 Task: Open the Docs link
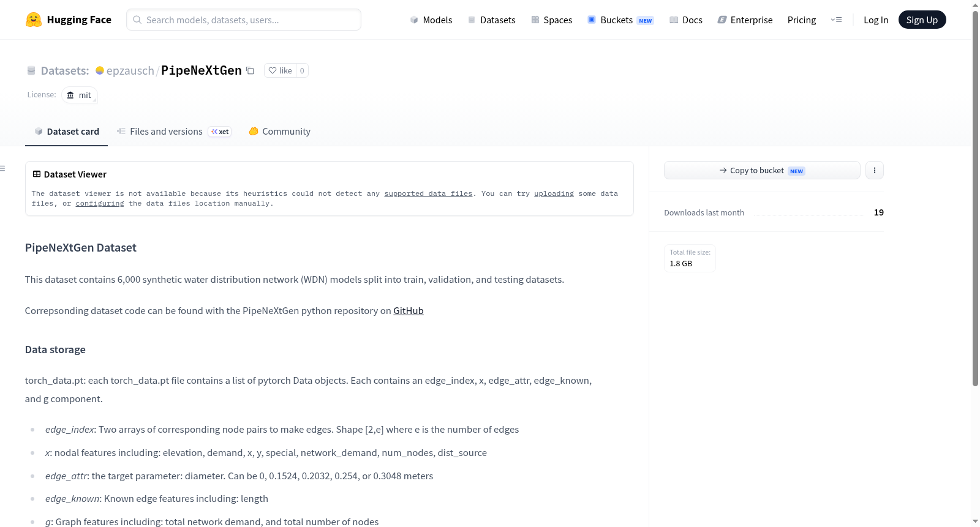pyautogui.click(x=686, y=20)
